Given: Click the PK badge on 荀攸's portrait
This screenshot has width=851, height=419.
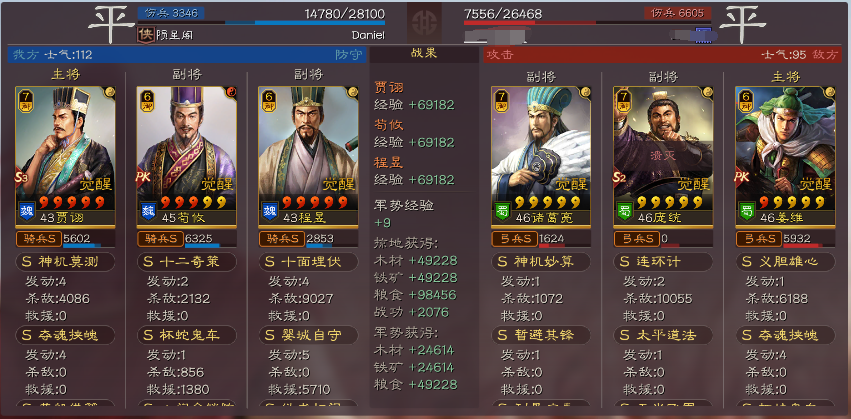Looking at the screenshot, I should click(x=143, y=177).
